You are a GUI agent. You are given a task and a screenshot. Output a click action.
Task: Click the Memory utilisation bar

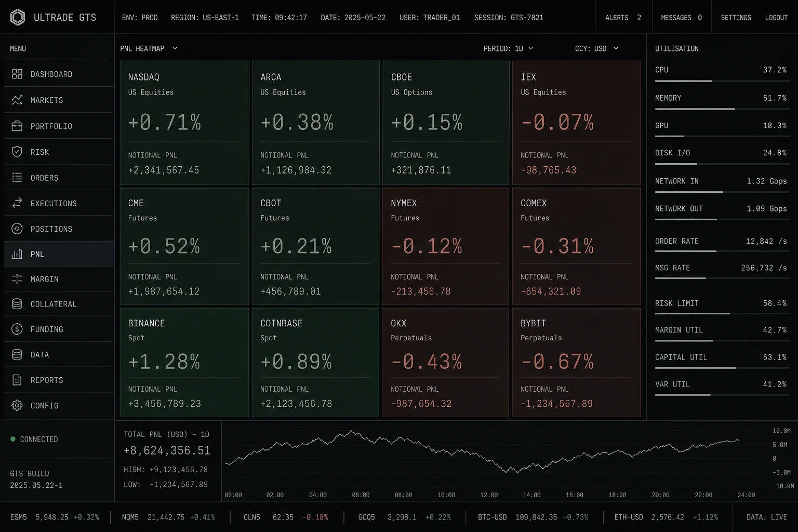[721, 109]
